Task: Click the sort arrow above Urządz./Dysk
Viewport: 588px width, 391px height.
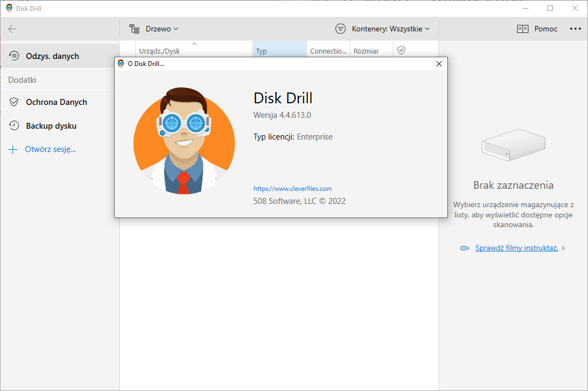Action: [x=194, y=44]
